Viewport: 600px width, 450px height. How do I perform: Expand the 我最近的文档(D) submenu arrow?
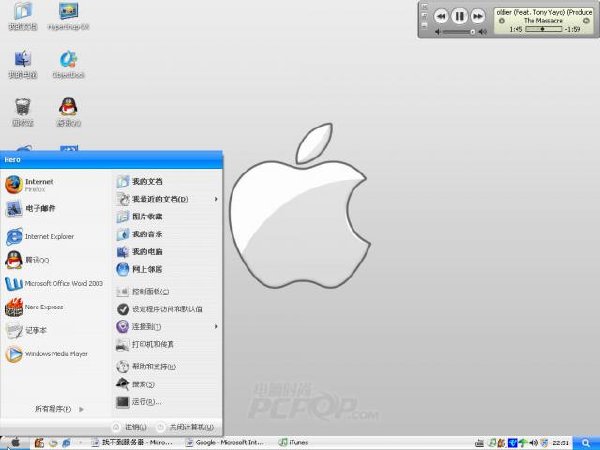tap(216, 199)
